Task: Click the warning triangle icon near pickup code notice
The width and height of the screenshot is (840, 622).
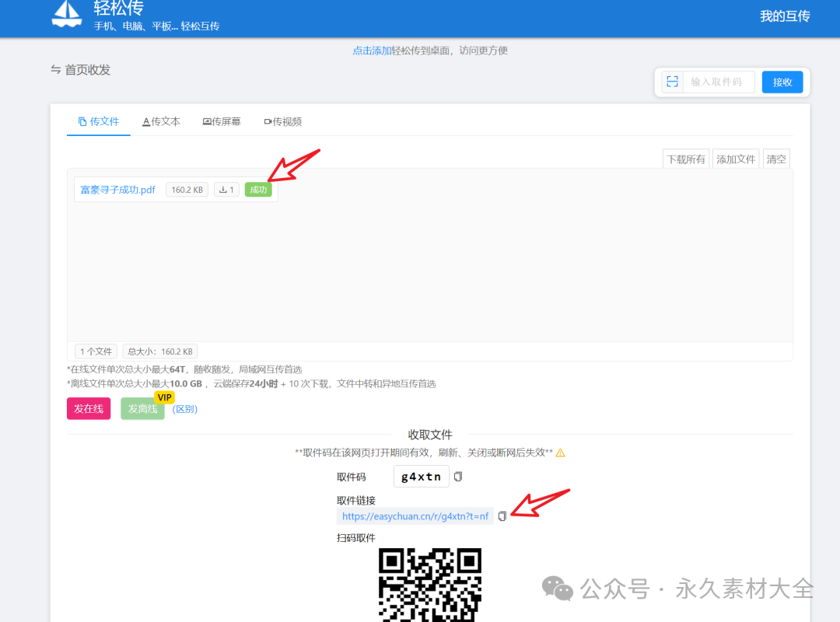Action: (560, 452)
